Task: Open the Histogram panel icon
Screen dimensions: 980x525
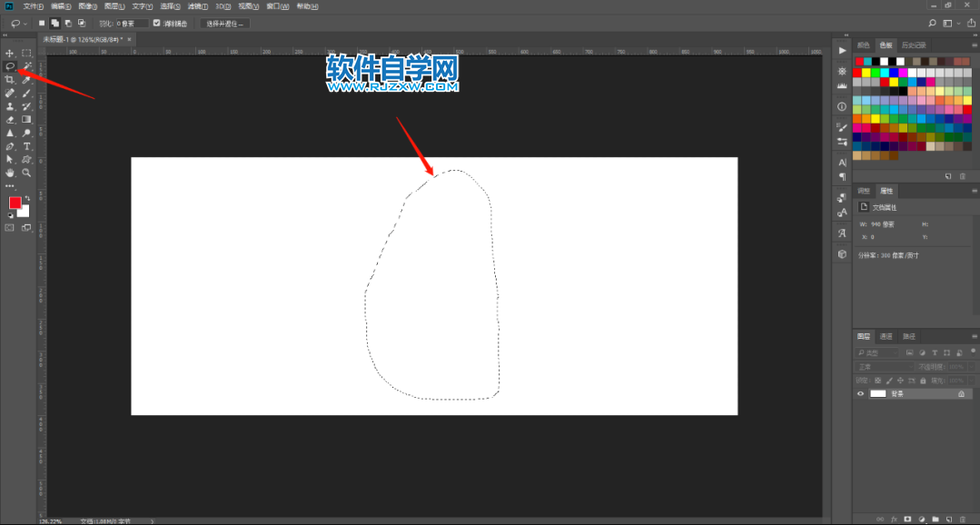Action: click(842, 85)
